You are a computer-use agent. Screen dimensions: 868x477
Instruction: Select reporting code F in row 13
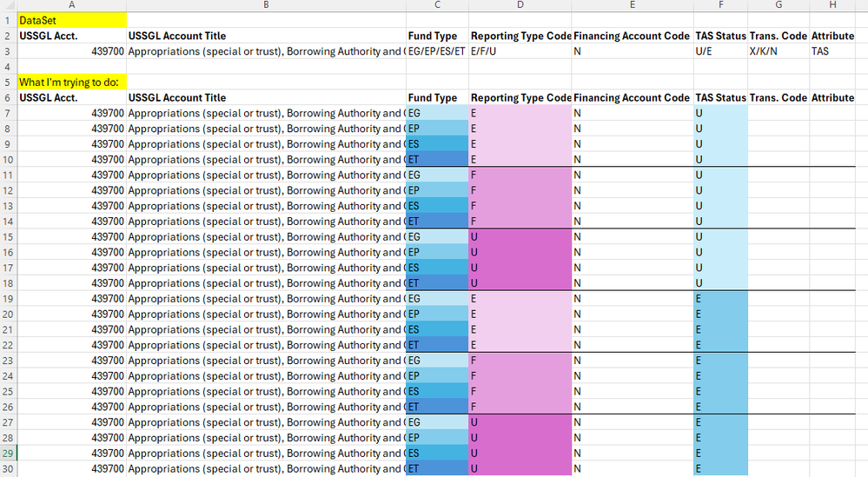click(520, 206)
